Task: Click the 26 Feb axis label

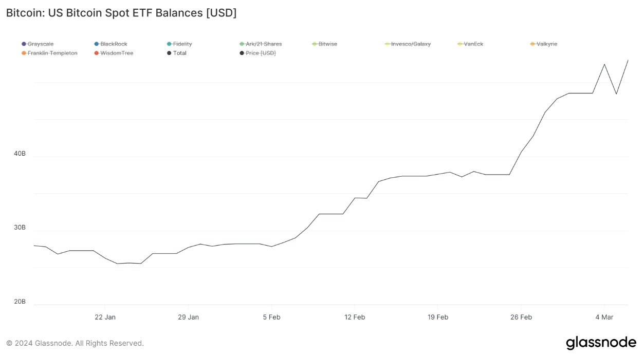Action: (521, 317)
